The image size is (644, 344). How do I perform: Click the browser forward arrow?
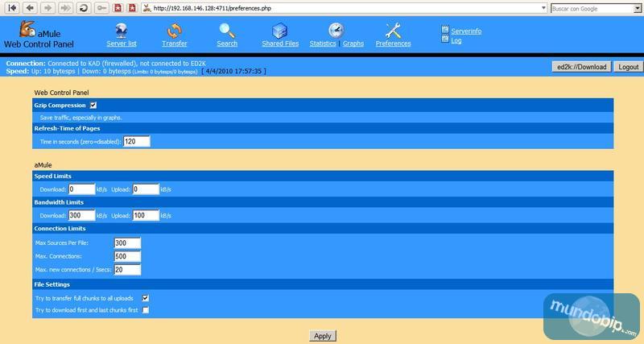click(x=47, y=8)
